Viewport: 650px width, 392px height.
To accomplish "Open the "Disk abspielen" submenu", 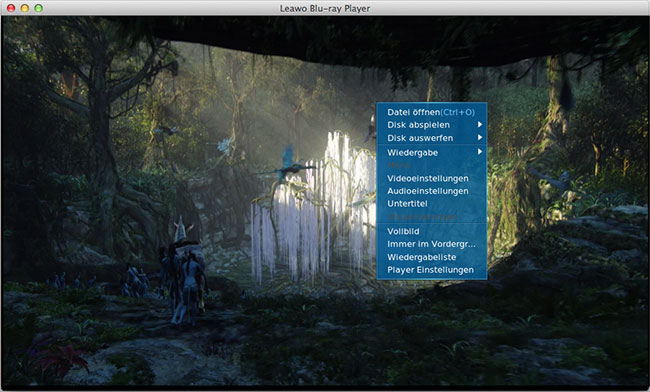I will pos(432,125).
